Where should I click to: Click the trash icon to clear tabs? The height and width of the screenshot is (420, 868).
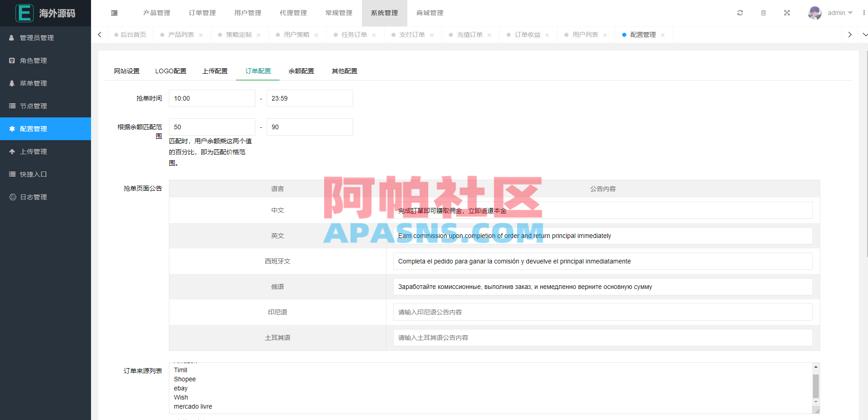coord(764,13)
